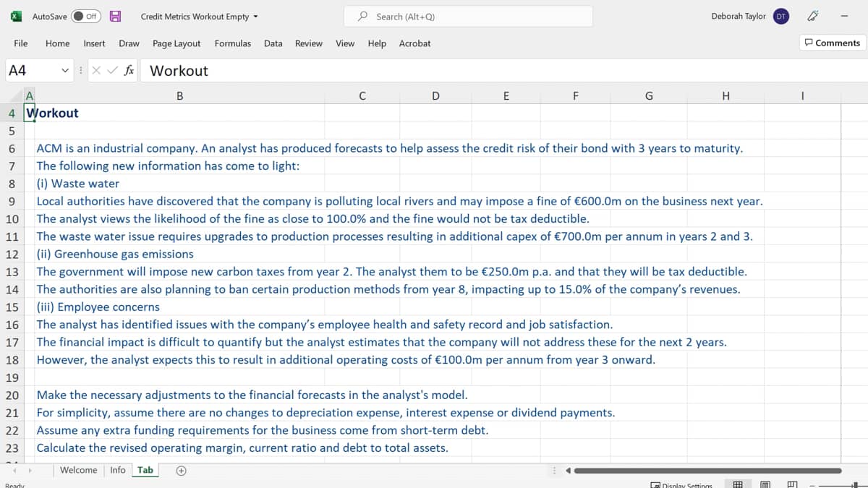868x488 pixels.
Task: Save the workbook with the Save icon
Action: click(114, 16)
